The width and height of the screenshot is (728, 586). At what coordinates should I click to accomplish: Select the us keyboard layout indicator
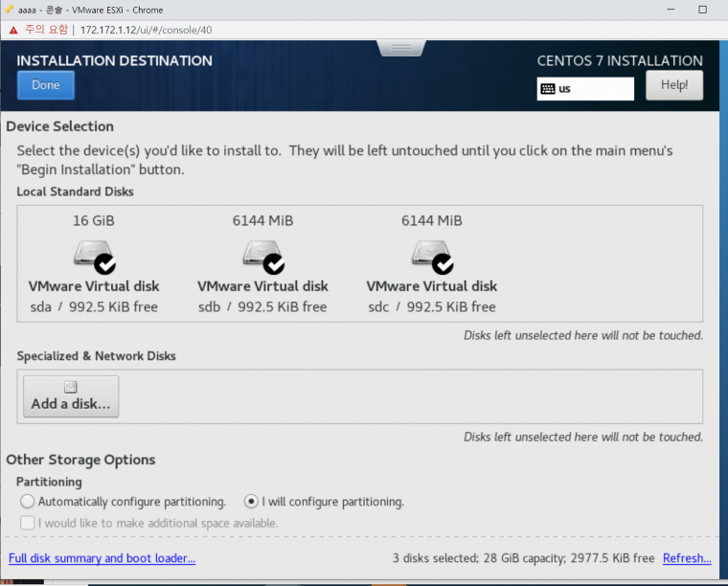click(x=585, y=89)
